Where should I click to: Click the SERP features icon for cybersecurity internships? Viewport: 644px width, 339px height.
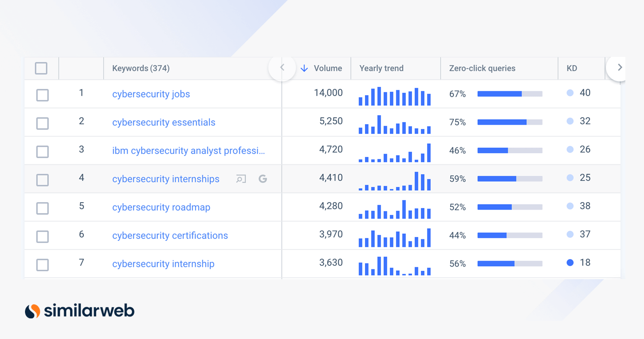coord(241,179)
